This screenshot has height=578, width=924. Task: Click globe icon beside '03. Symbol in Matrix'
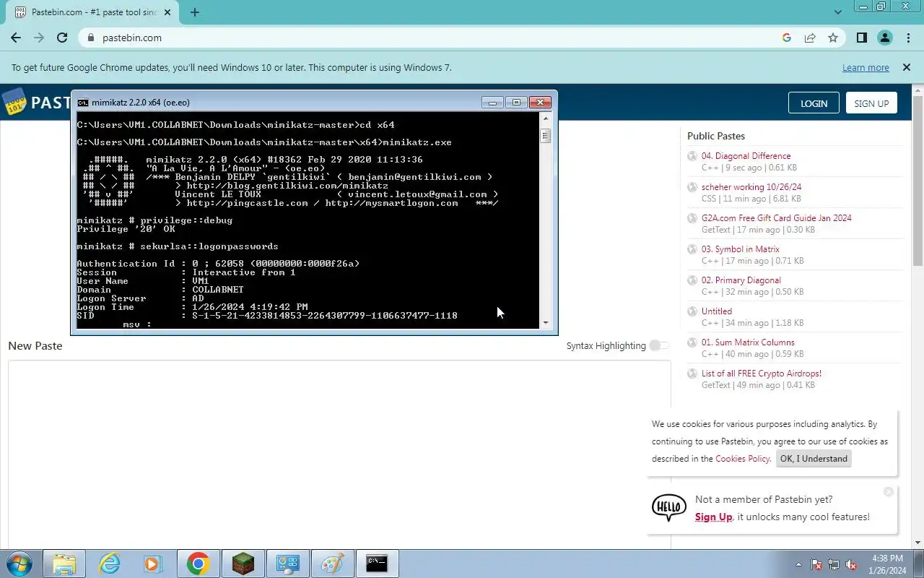(692, 249)
